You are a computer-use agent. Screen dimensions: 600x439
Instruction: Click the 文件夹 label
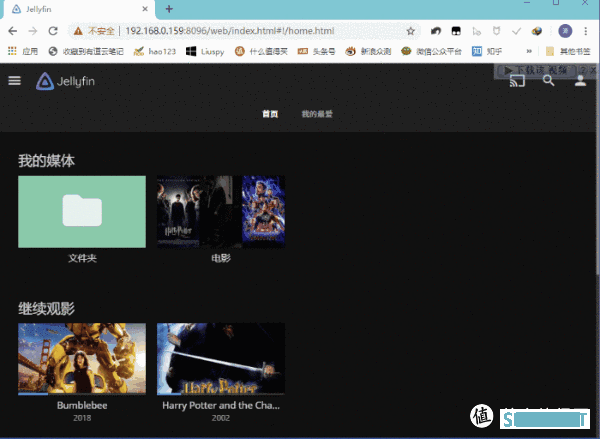82,258
